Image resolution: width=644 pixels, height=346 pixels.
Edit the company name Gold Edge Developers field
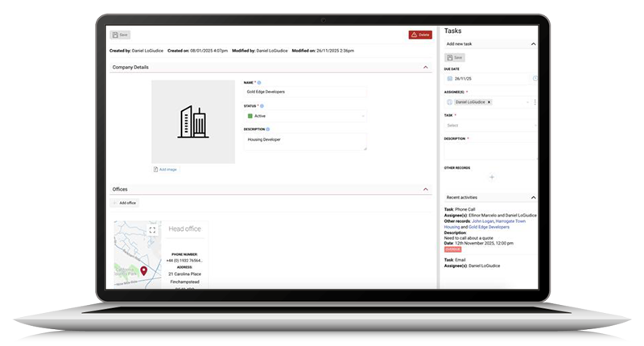coord(305,92)
